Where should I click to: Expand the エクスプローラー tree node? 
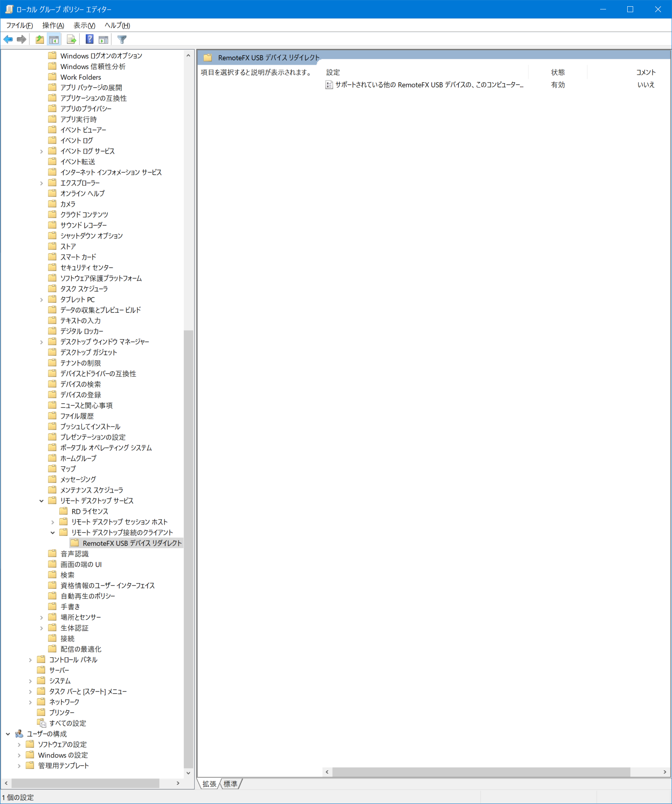click(41, 183)
